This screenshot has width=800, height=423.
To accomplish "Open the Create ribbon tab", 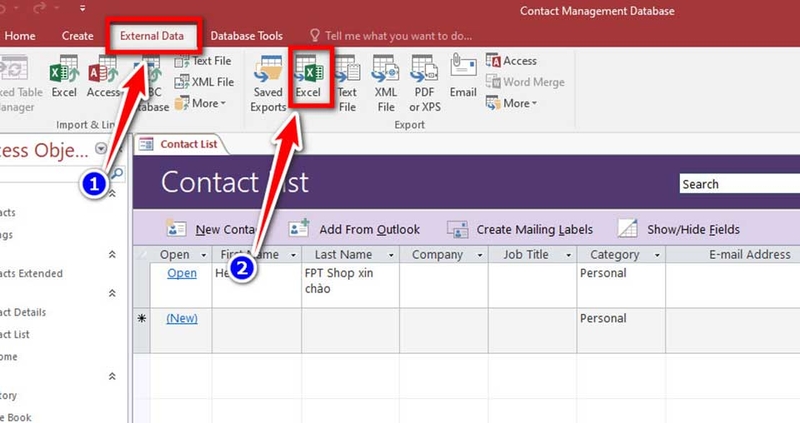I will point(78,36).
